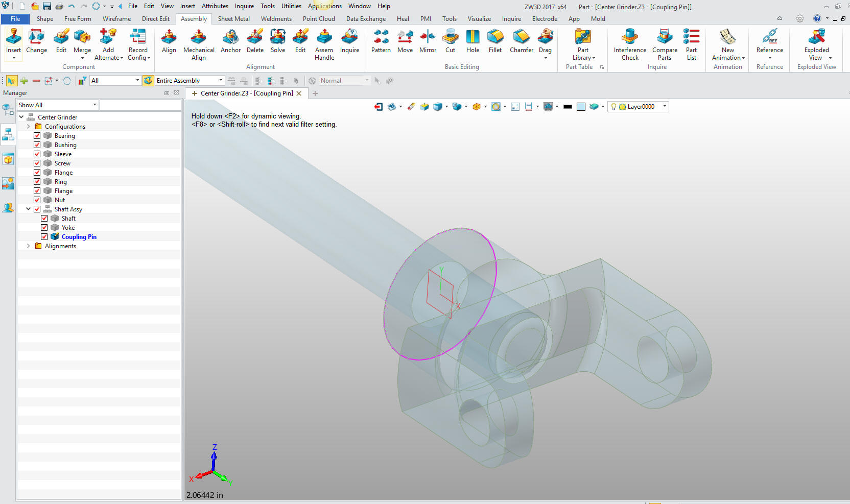Toggle the Sleeve visibility checkbox

(37, 154)
